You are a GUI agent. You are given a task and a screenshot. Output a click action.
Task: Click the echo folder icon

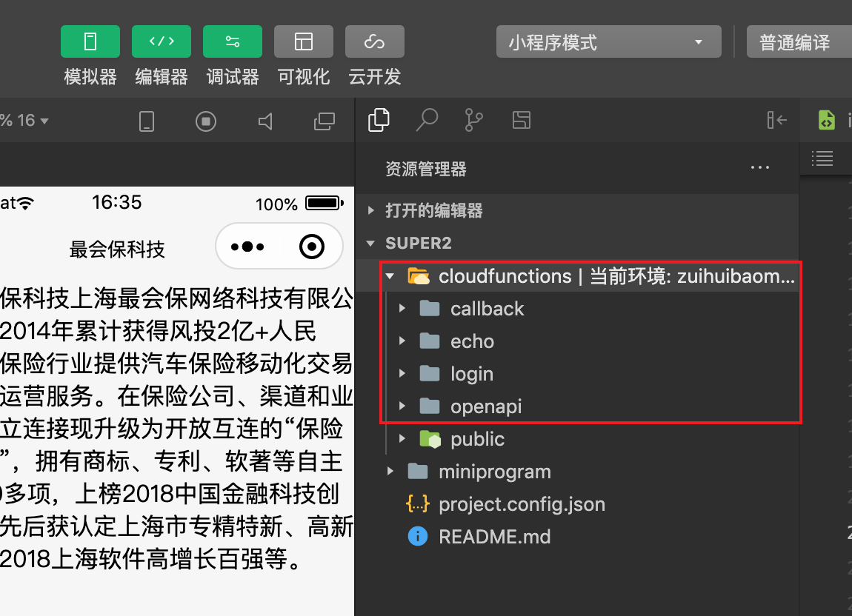[430, 341]
